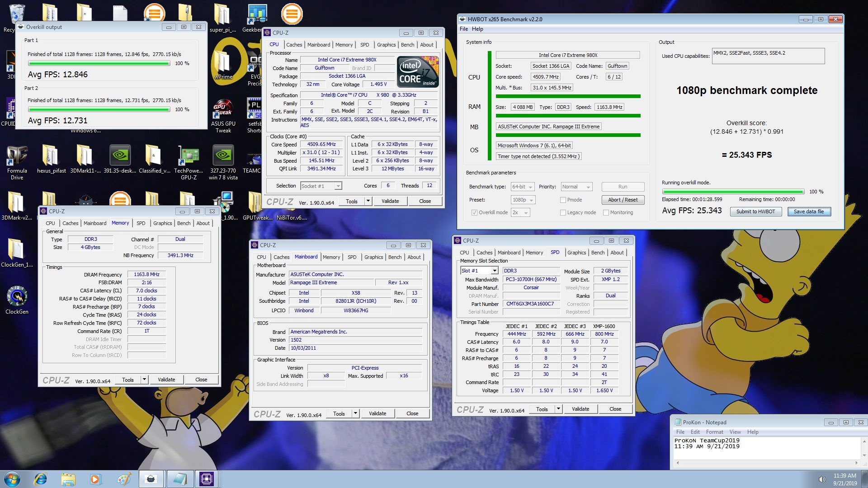Screen dimensions: 868x488
Task: Launch the ClockGen application icon
Action: pyautogui.click(x=17, y=300)
